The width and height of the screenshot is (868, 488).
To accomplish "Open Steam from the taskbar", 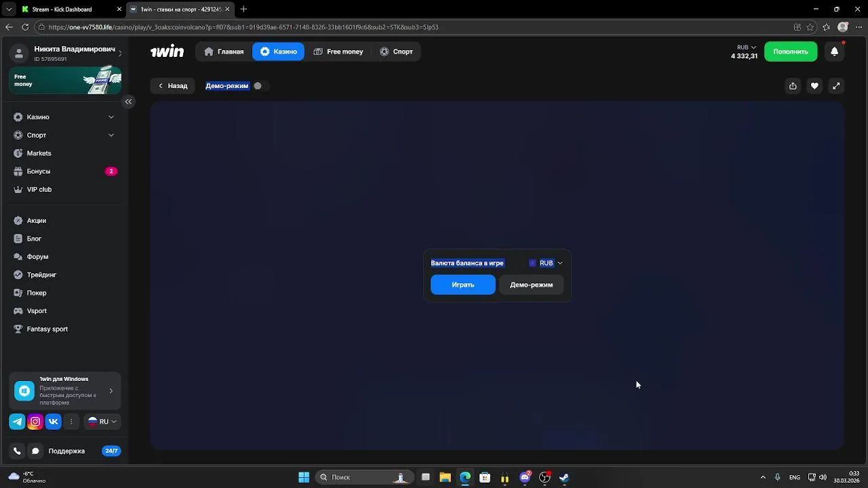I will (564, 477).
